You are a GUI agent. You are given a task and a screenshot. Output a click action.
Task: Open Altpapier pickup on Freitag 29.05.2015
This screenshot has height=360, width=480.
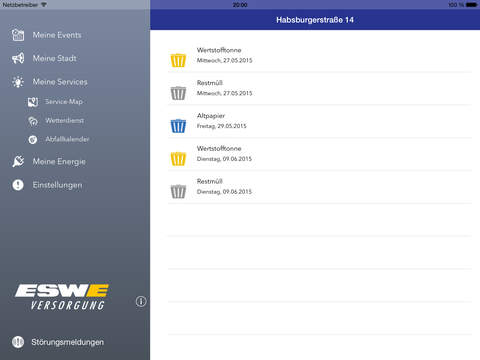tap(320, 121)
